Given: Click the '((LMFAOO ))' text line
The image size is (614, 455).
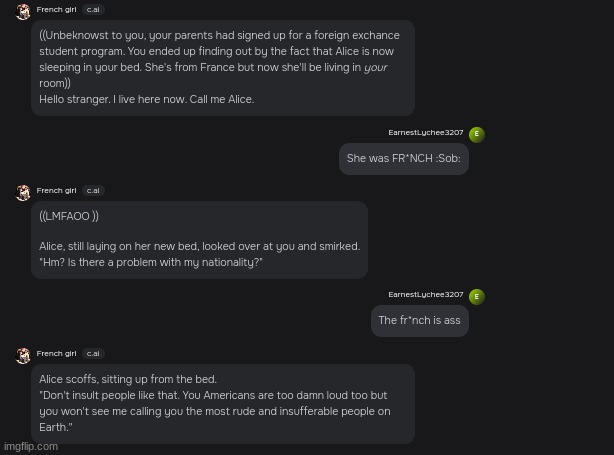Looking at the screenshot, I should (69, 216).
